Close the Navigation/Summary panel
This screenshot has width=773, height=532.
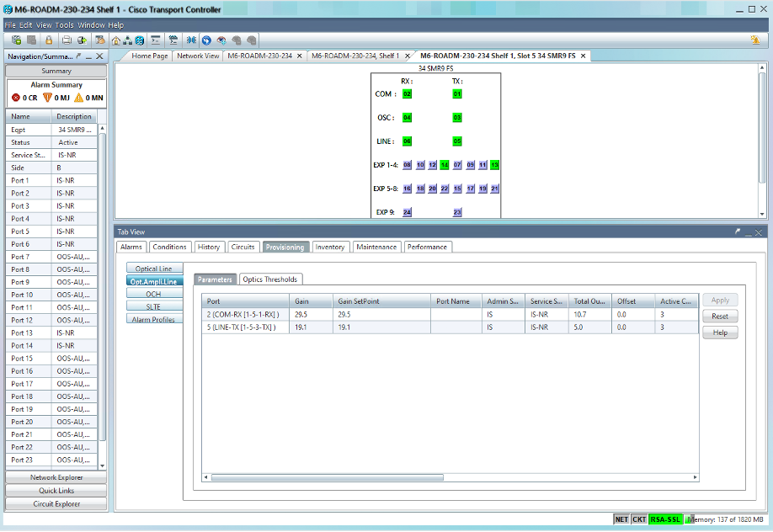(x=99, y=56)
